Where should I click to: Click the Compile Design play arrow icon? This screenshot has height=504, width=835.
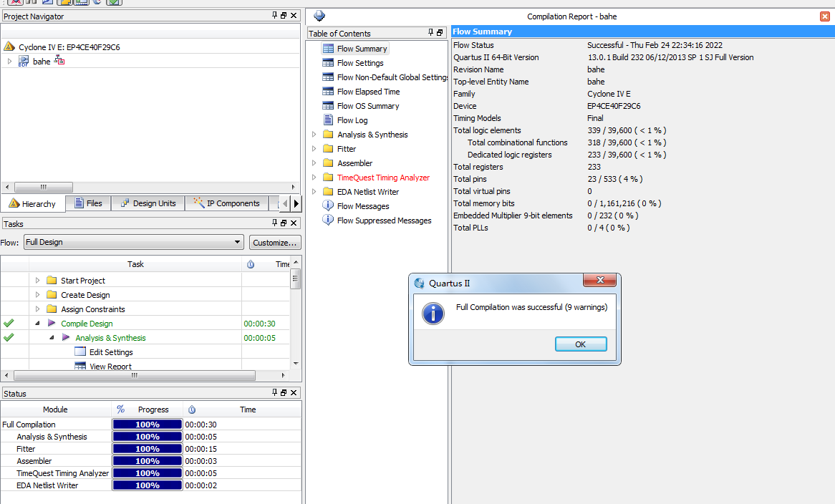click(52, 324)
